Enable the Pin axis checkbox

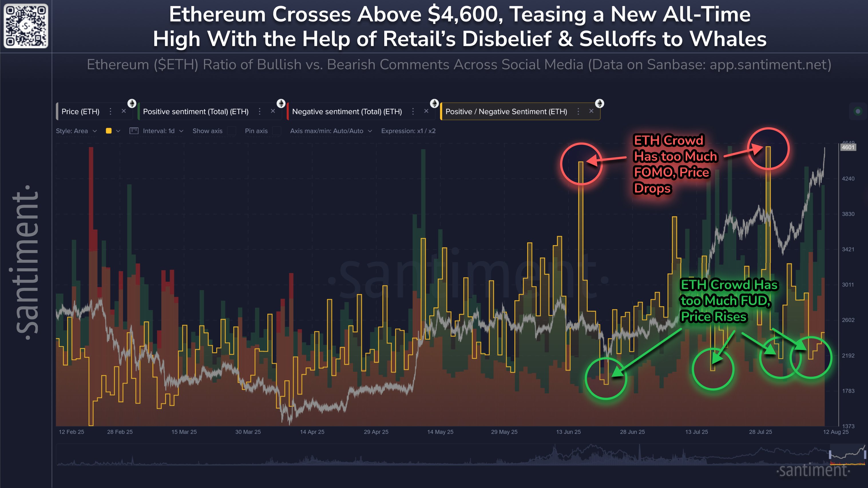click(276, 131)
